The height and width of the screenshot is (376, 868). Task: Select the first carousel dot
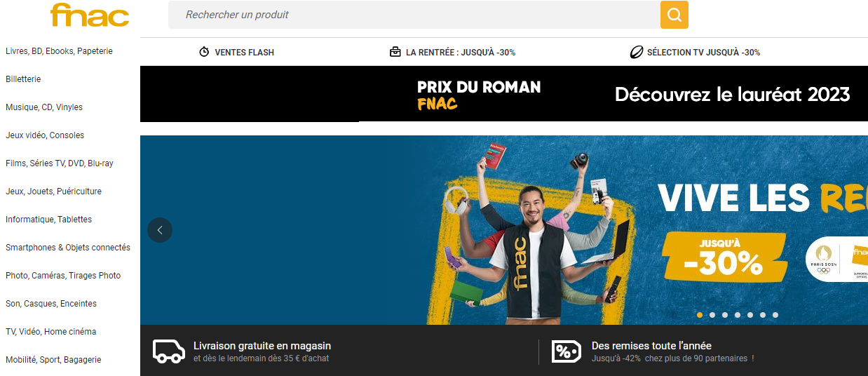pyautogui.click(x=700, y=315)
